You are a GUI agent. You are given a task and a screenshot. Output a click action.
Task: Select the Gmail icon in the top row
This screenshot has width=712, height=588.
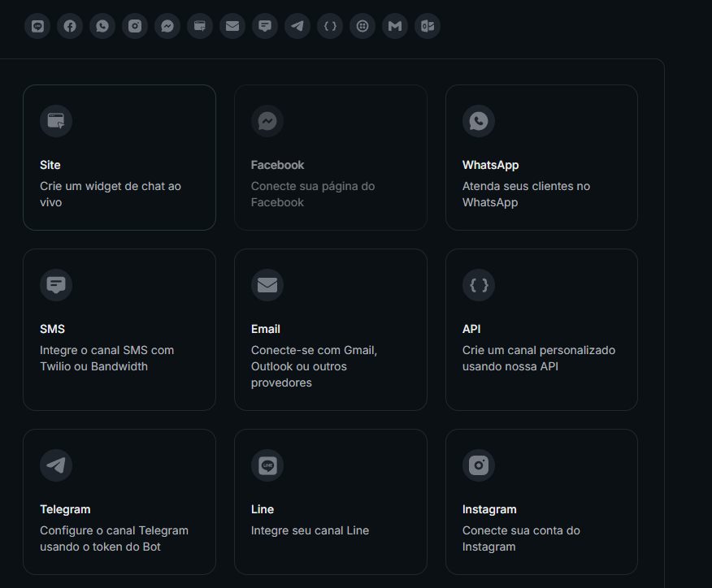(395, 26)
